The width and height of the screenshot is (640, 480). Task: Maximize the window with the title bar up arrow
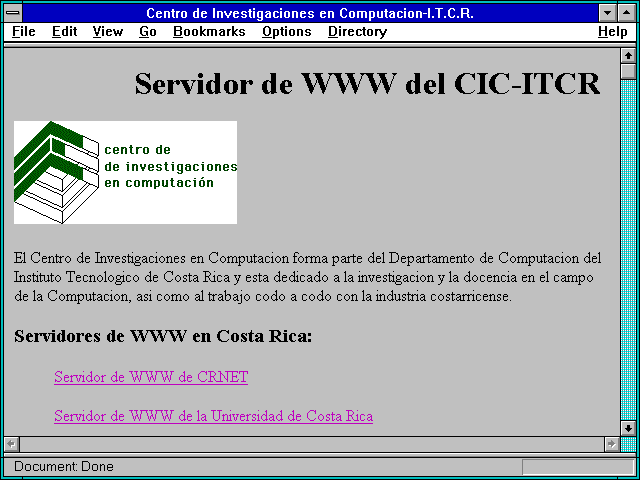[627, 13]
